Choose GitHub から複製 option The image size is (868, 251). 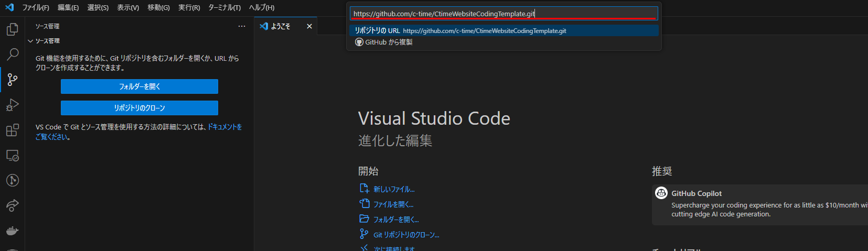tap(389, 42)
